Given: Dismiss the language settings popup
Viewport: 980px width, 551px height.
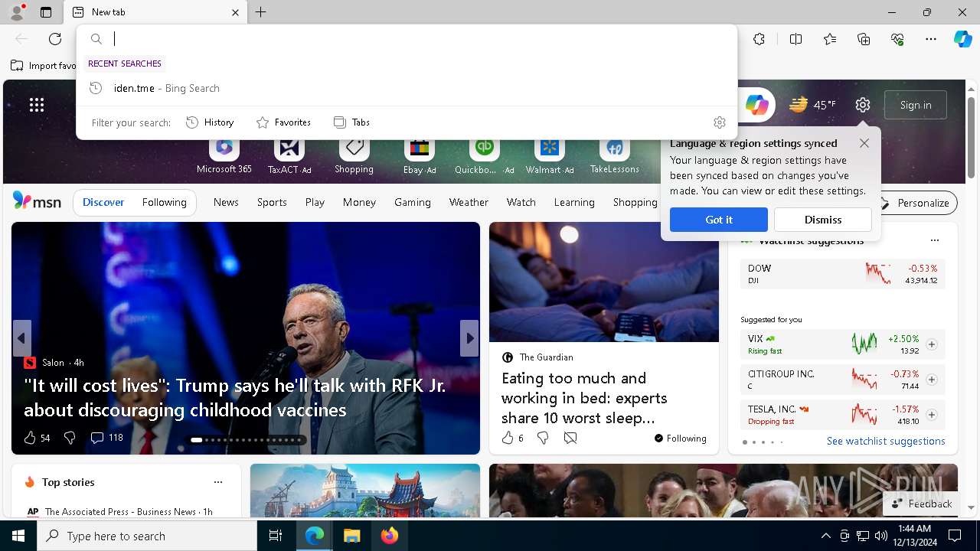Looking at the screenshot, I should (x=823, y=220).
